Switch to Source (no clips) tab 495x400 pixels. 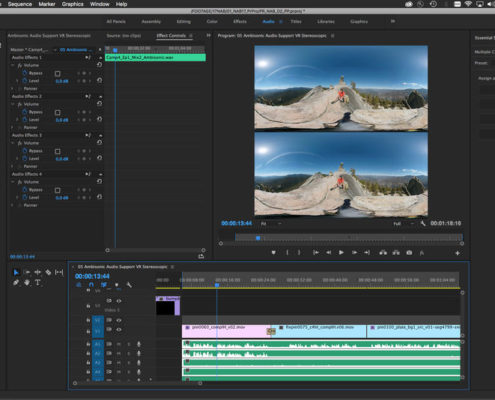pos(124,35)
